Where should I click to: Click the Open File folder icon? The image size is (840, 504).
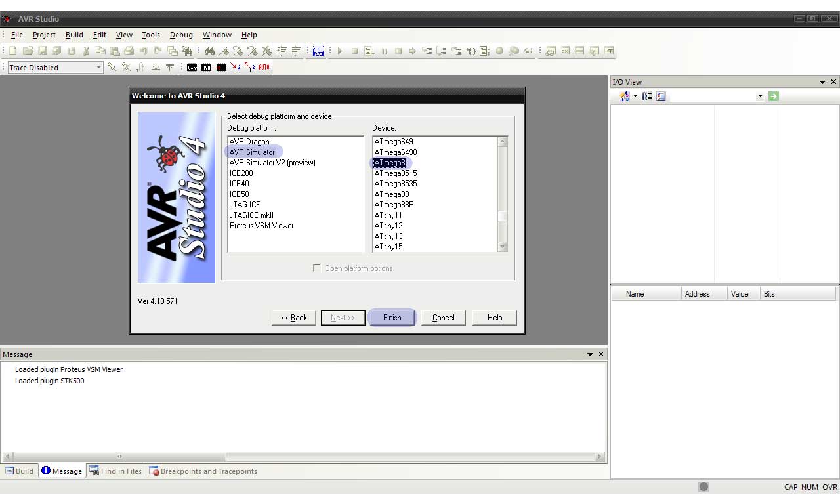pyautogui.click(x=28, y=51)
